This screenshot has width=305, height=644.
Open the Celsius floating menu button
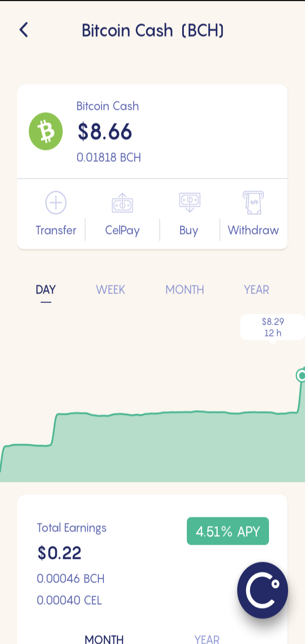click(x=263, y=590)
